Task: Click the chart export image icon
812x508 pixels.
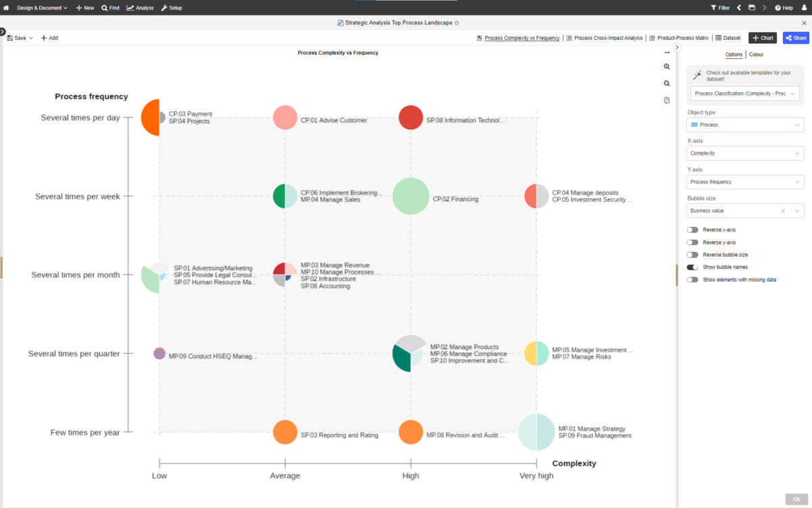Action: tap(667, 100)
